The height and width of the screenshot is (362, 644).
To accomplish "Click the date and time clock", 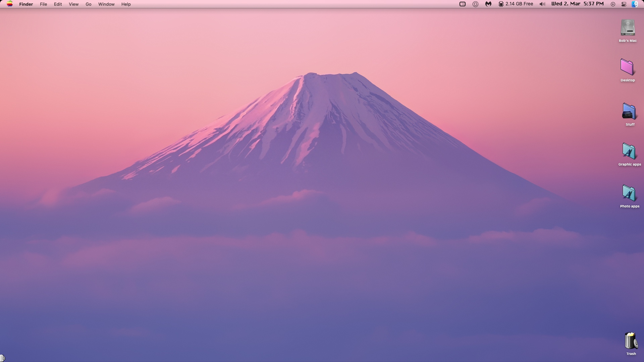I will 577,4.
